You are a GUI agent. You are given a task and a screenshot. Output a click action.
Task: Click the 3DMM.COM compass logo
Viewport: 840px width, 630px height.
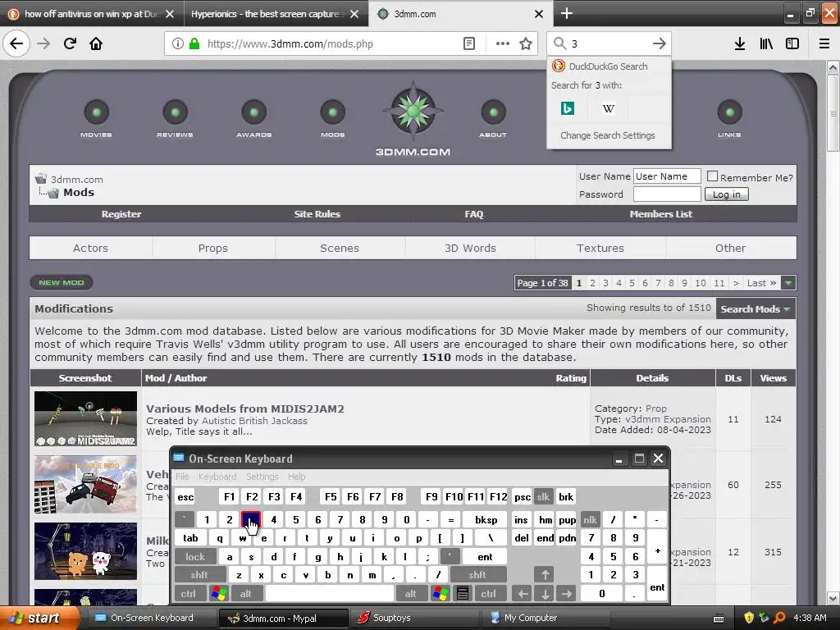pyautogui.click(x=413, y=111)
